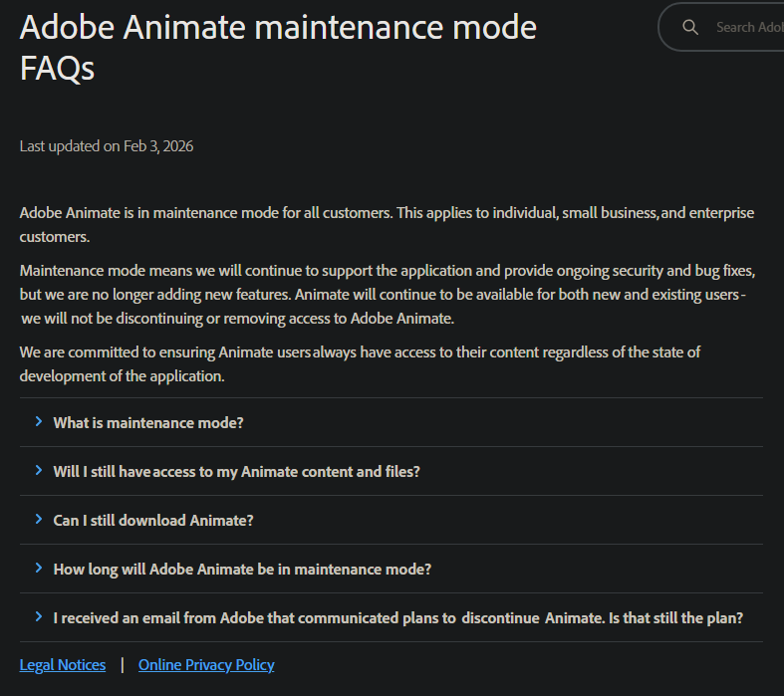Open "Can I still download Animate?" question text
Image resolution: width=784 pixels, height=696 pixels.
tap(153, 520)
